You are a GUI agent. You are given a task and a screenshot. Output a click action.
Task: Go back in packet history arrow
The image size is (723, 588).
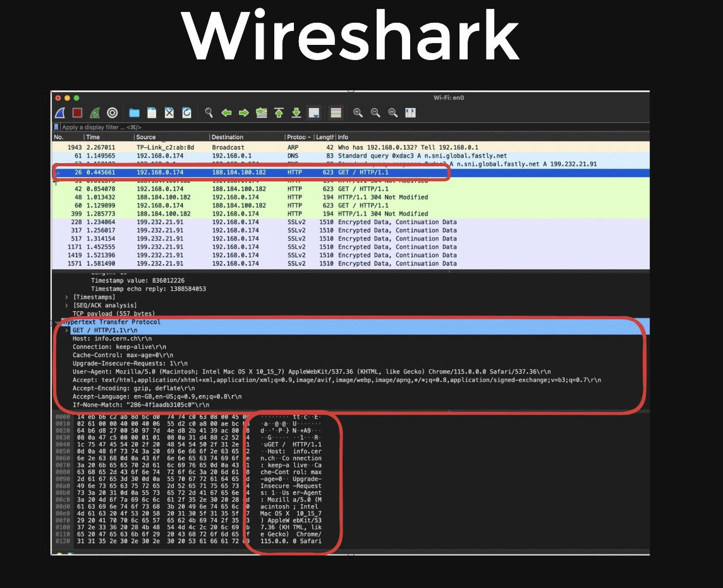pos(226,113)
